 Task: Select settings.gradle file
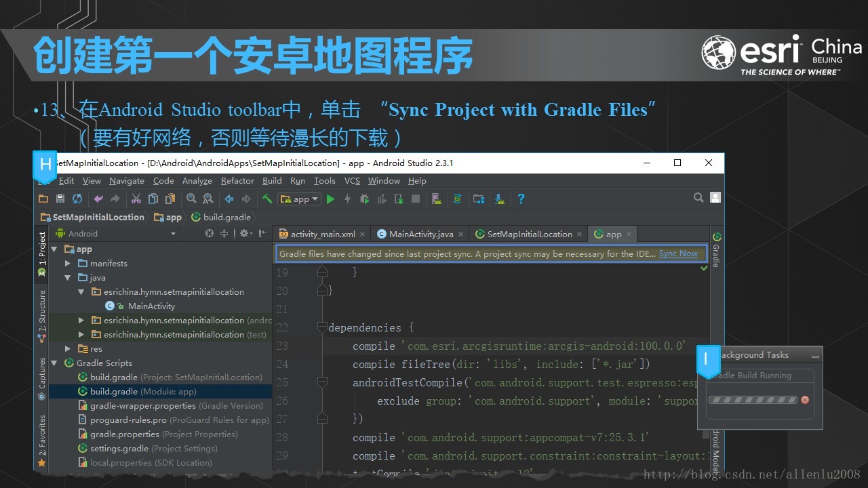pyautogui.click(x=148, y=448)
